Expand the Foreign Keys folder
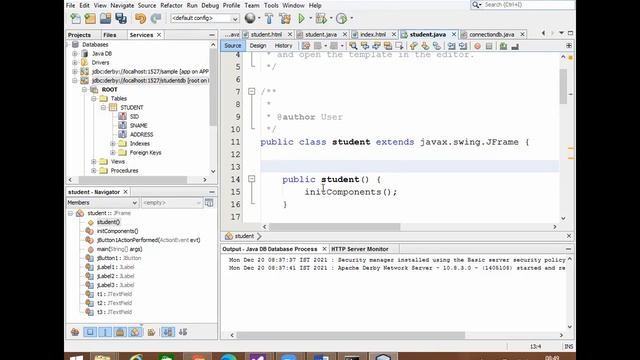This screenshot has width=640, height=360. [113, 152]
